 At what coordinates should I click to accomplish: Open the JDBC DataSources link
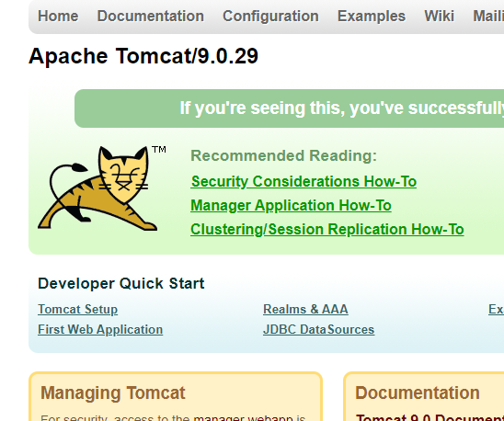(x=318, y=329)
